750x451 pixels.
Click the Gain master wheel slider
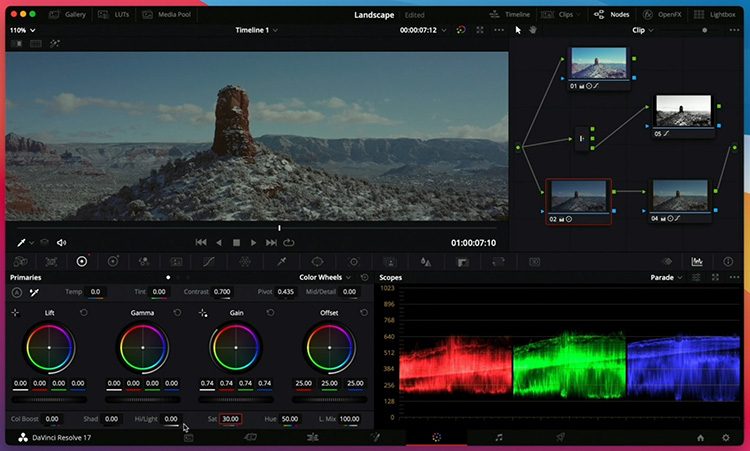click(x=236, y=397)
